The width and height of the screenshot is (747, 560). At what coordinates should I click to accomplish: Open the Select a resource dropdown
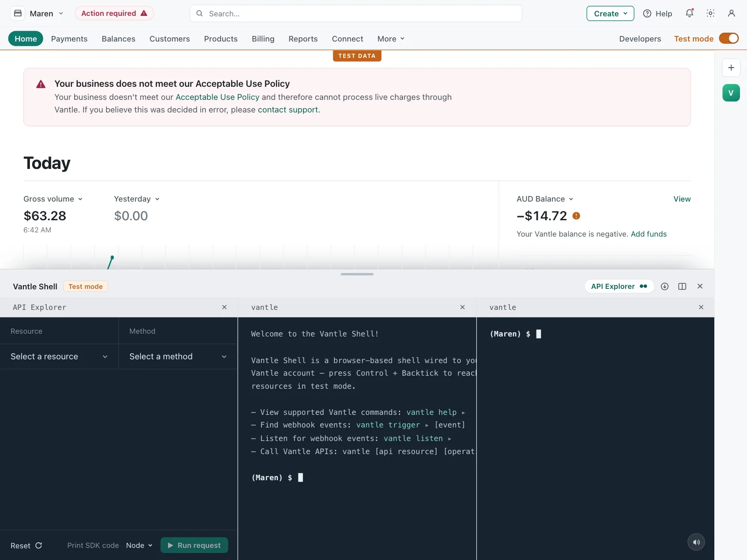[x=59, y=357]
